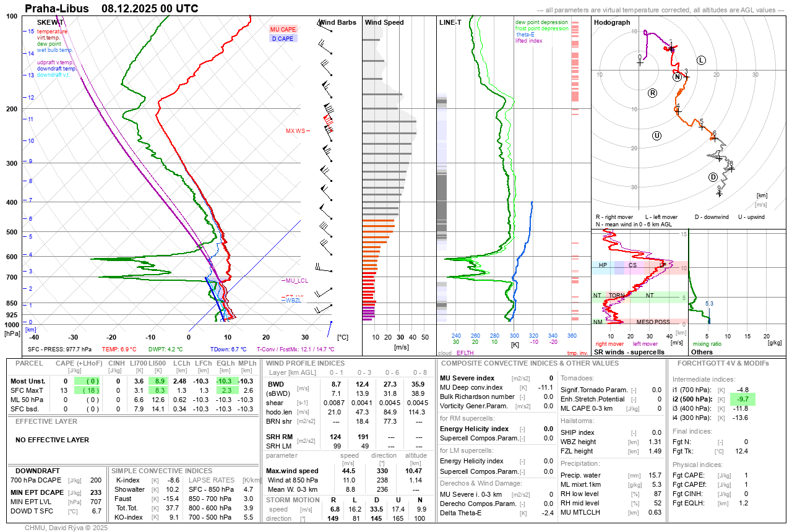
Task: Select the MU_LCL level marker on Skew-T
Action: click(296, 281)
